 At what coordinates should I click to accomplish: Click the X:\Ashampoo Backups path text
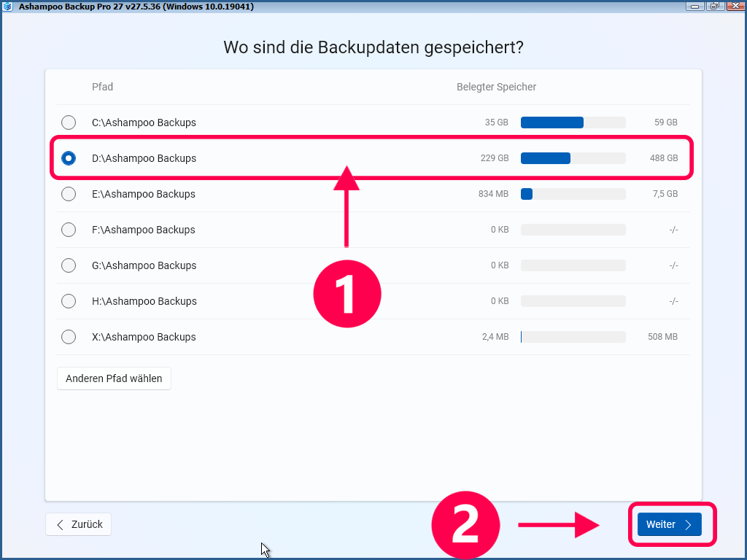[x=144, y=337]
